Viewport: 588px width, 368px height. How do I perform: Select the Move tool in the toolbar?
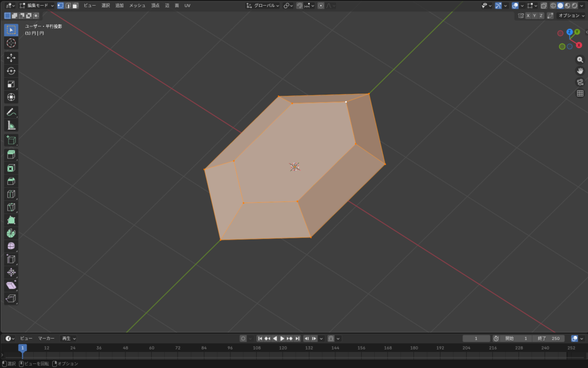[11, 57]
